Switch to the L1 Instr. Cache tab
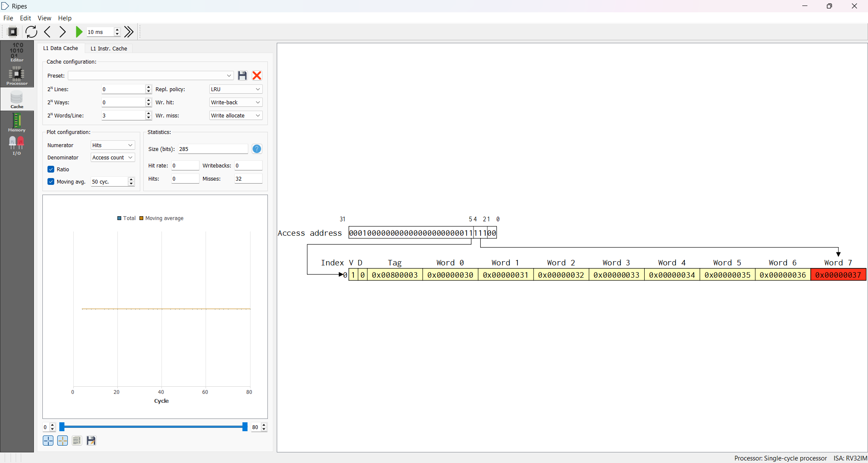Viewport: 868px width, 463px height. click(109, 48)
